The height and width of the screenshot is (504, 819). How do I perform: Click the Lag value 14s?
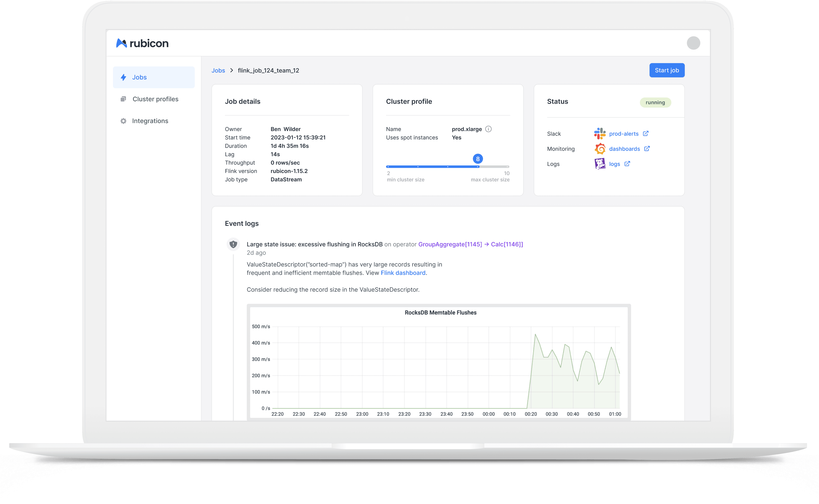click(x=275, y=154)
